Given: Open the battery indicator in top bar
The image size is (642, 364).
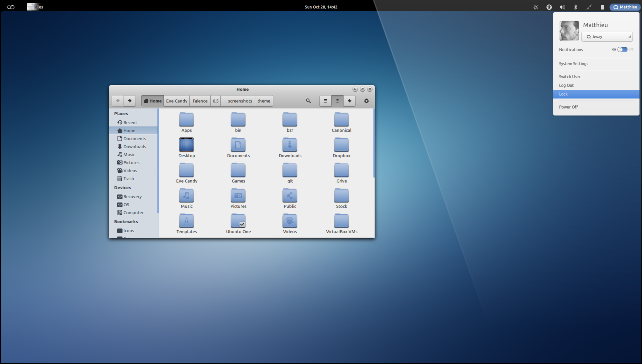Looking at the screenshot, I should [602, 7].
